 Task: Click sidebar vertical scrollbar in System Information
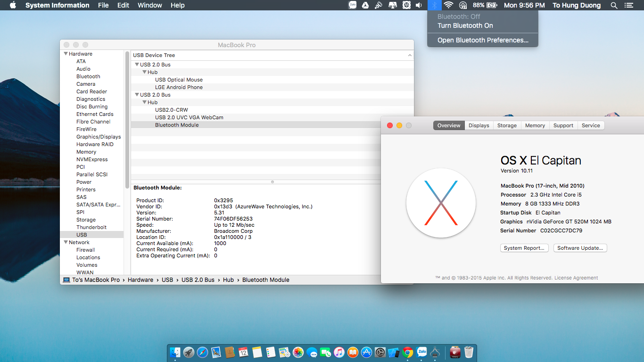click(x=127, y=120)
